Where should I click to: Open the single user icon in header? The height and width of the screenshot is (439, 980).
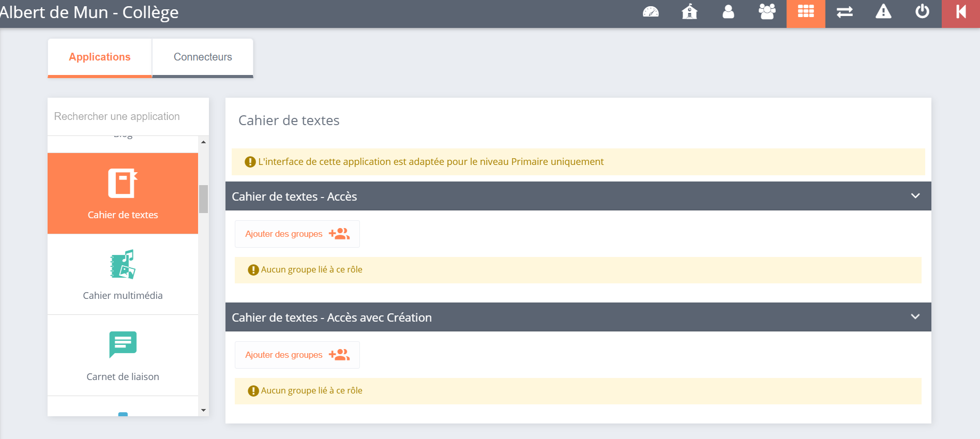click(x=728, y=11)
